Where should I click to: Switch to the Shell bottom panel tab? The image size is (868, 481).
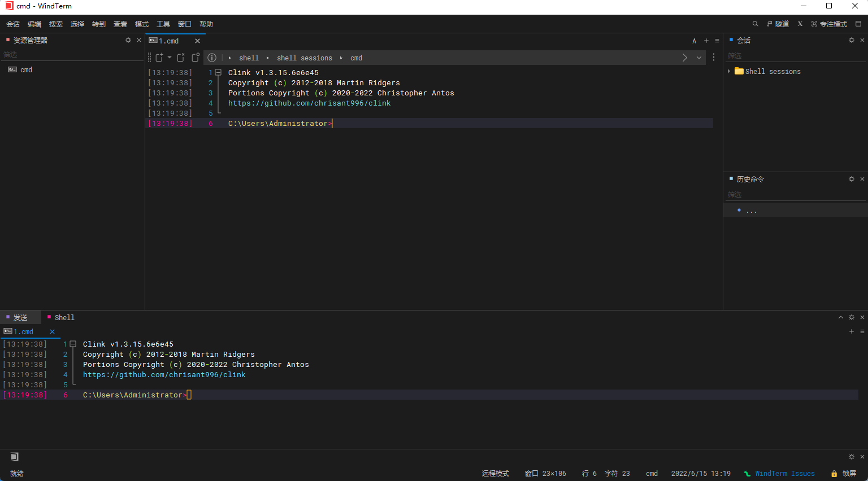point(61,317)
